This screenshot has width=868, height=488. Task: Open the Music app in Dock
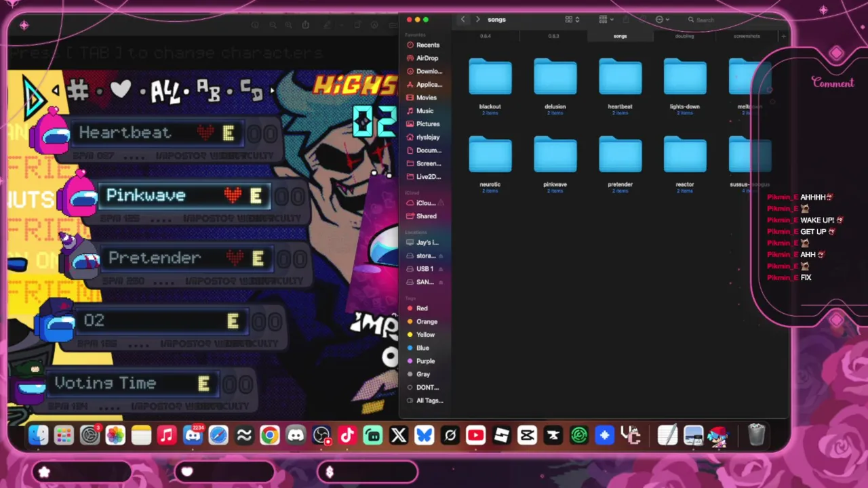pos(167,435)
